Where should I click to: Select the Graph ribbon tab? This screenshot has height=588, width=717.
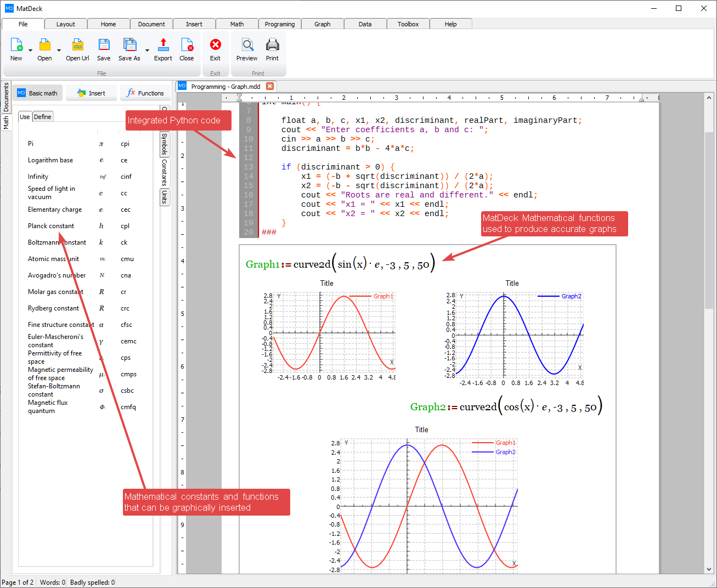pyautogui.click(x=323, y=24)
